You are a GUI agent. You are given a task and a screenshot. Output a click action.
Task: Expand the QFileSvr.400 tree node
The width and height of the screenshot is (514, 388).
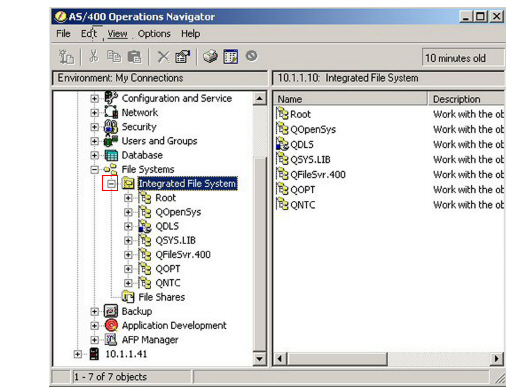point(128,255)
